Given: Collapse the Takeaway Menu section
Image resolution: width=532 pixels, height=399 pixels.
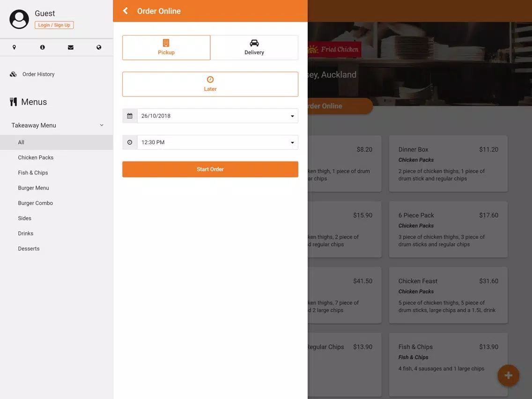Looking at the screenshot, I should click(x=57, y=125).
